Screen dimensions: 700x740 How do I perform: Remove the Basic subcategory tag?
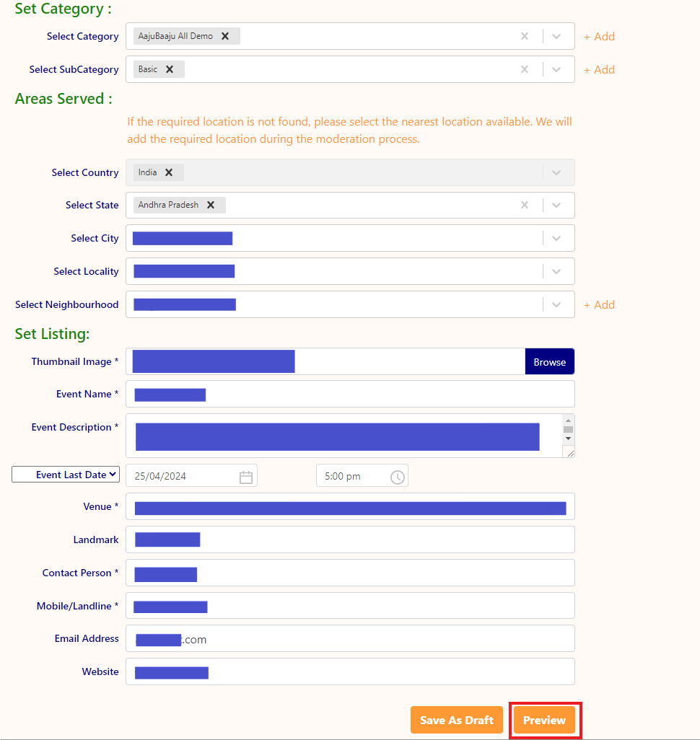click(x=170, y=69)
